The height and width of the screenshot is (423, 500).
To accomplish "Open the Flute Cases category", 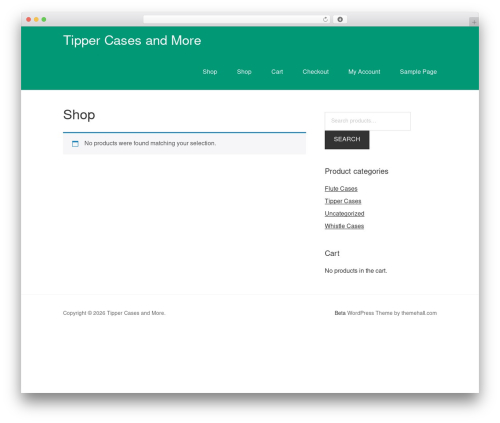I will (341, 189).
